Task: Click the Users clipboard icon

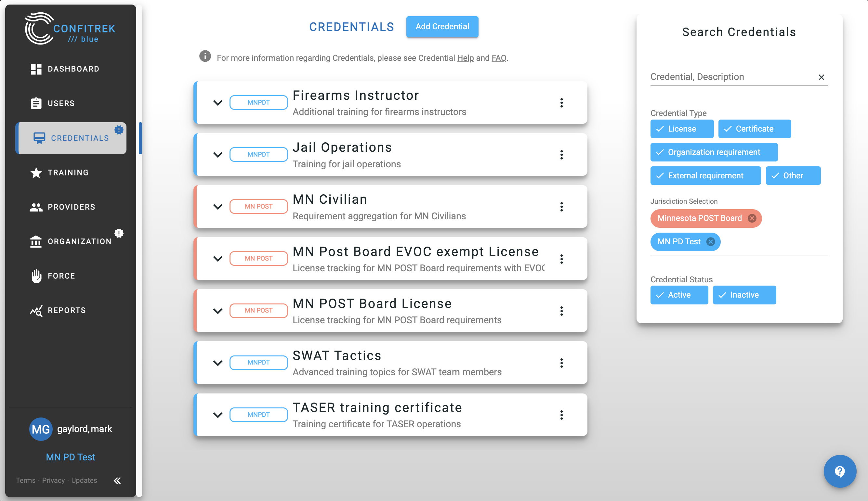Action: click(x=36, y=103)
